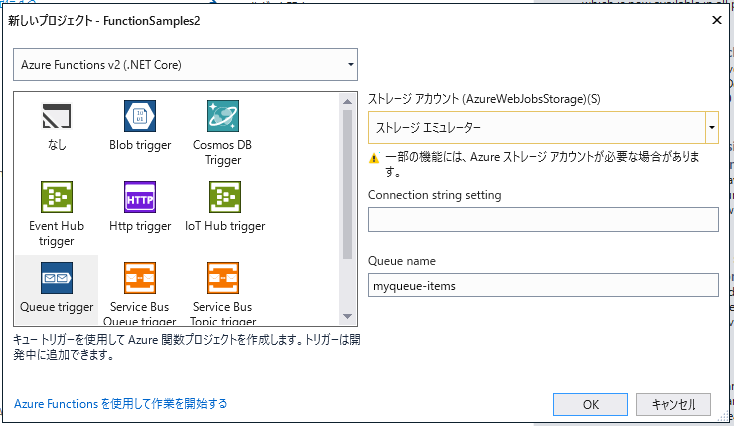This screenshot has width=734, height=426.
Task: Select the Blob trigger template icon
Action: click(x=140, y=116)
